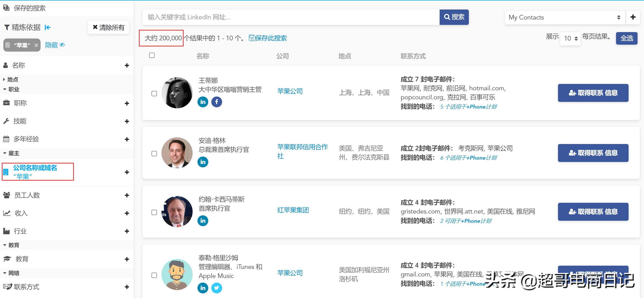Click the keyword or LinkedIn URL search field
This screenshot has height=298, width=644.
tap(291, 17)
